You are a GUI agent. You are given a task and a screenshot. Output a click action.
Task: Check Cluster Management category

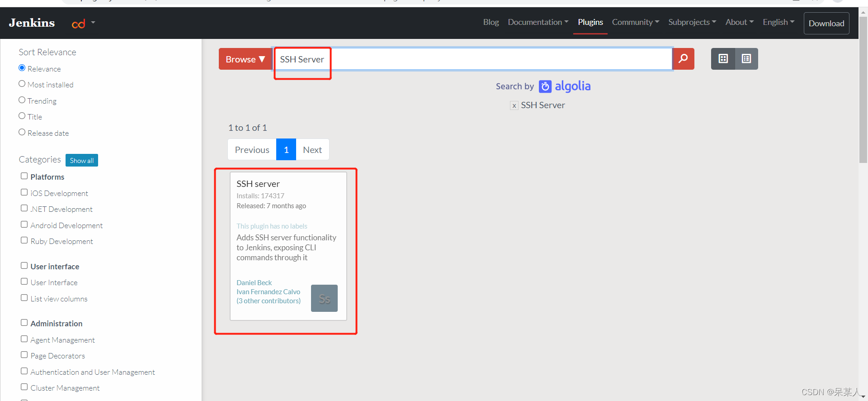24,387
